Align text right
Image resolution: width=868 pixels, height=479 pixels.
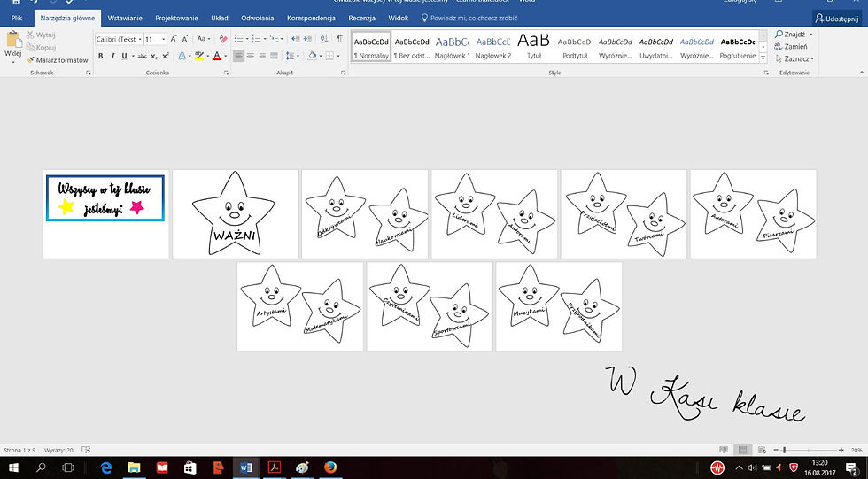tap(262, 56)
